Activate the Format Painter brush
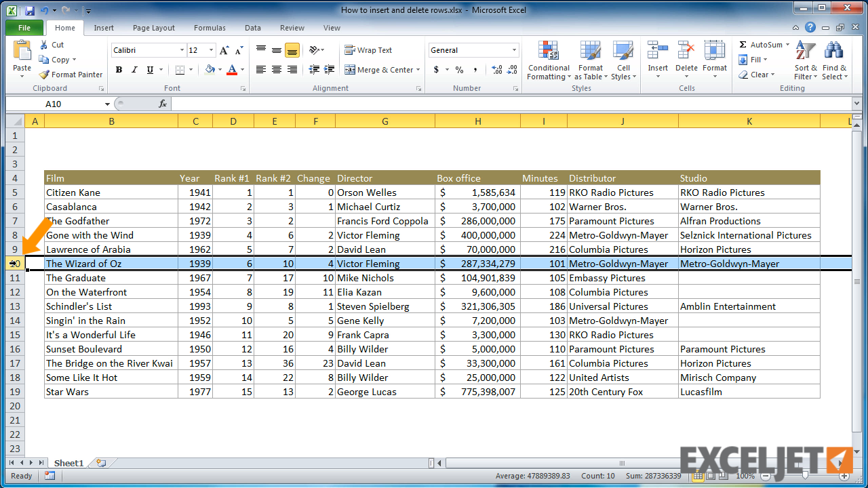The width and height of the screenshot is (868, 488). [x=44, y=75]
